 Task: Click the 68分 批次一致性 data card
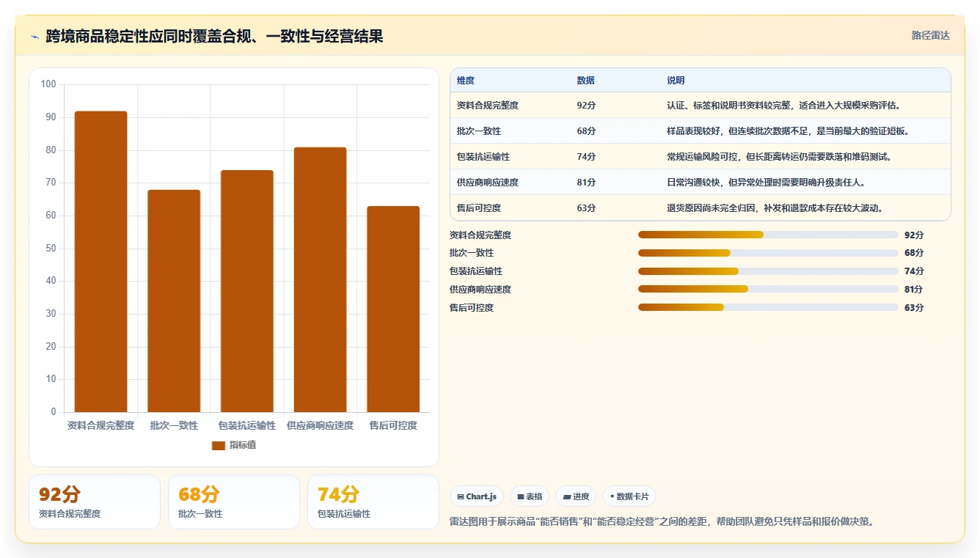coord(234,502)
